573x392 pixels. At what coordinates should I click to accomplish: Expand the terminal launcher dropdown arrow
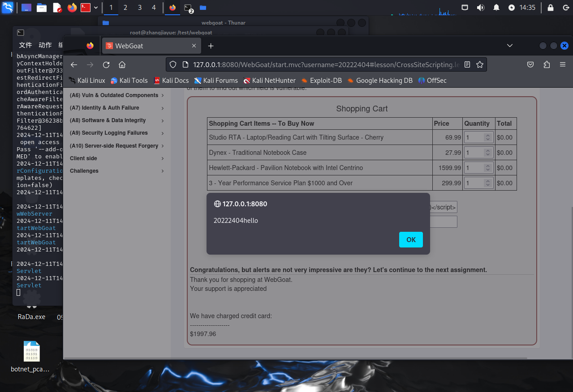point(96,8)
